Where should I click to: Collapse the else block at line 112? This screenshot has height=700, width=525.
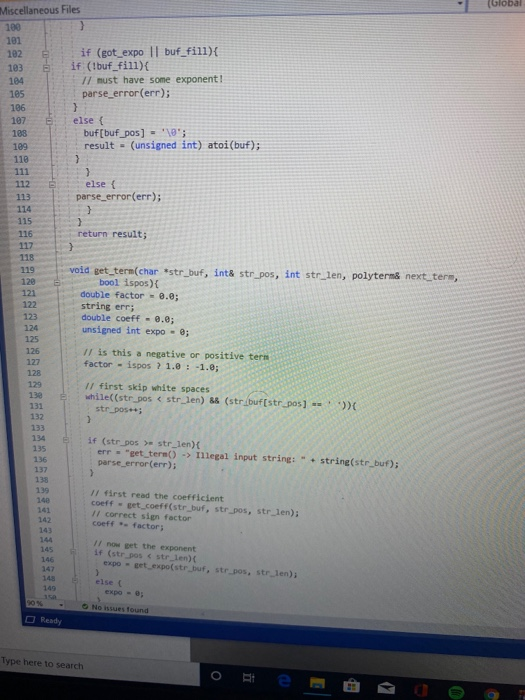click(52, 184)
